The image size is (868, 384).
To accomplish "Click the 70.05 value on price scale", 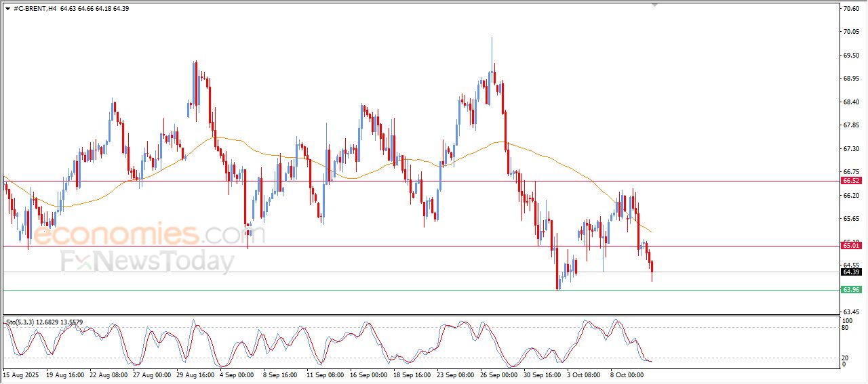I will 851,32.
